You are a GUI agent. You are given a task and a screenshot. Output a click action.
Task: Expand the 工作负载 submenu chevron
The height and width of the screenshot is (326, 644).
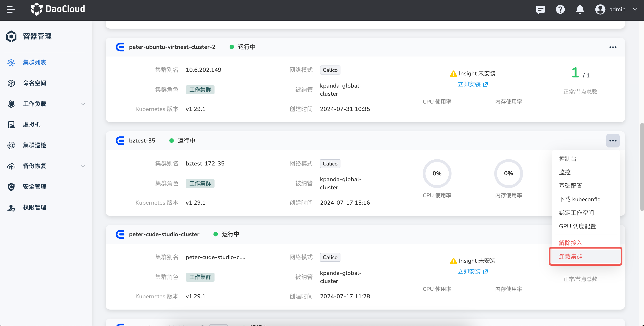83,104
